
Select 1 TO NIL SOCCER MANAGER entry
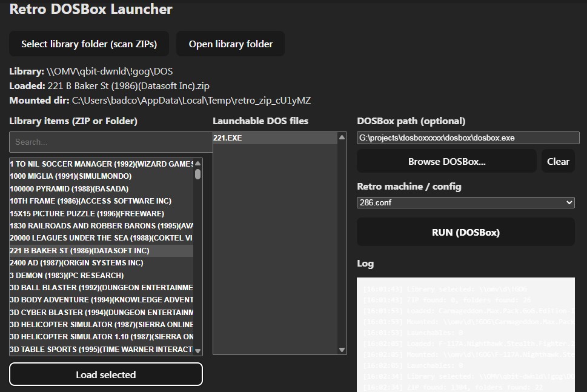101,164
